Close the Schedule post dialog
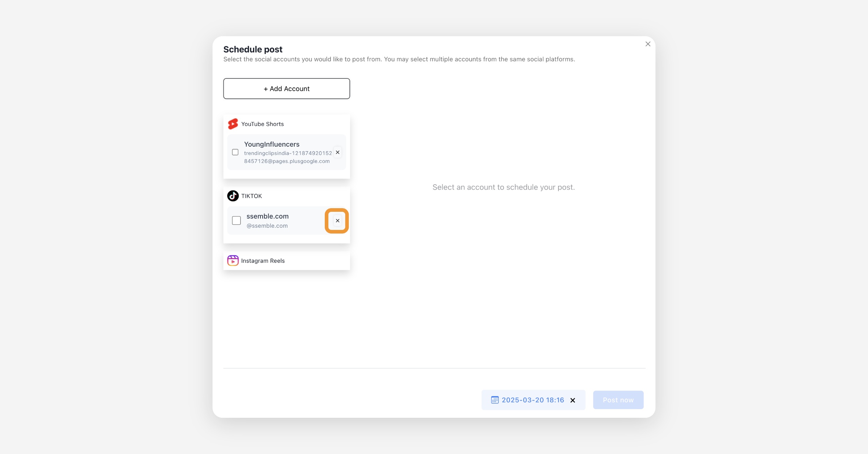The height and width of the screenshot is (454, 868). [648, 44]
